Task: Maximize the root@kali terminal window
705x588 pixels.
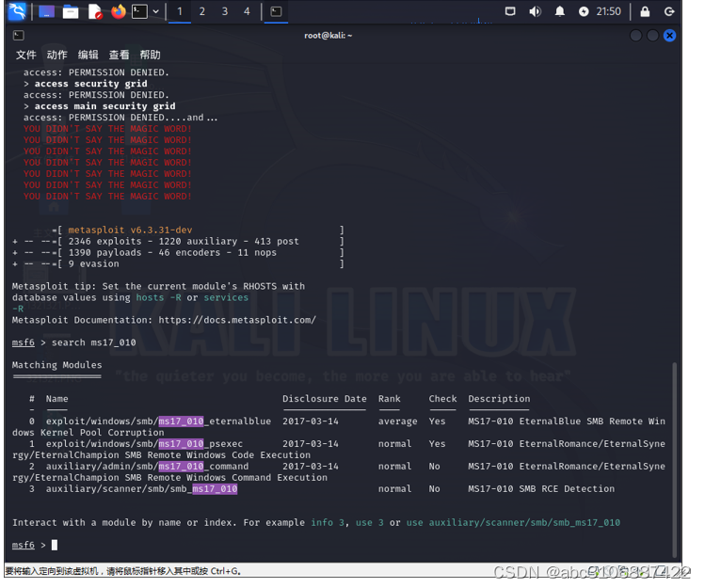Action: pos(653,36)
